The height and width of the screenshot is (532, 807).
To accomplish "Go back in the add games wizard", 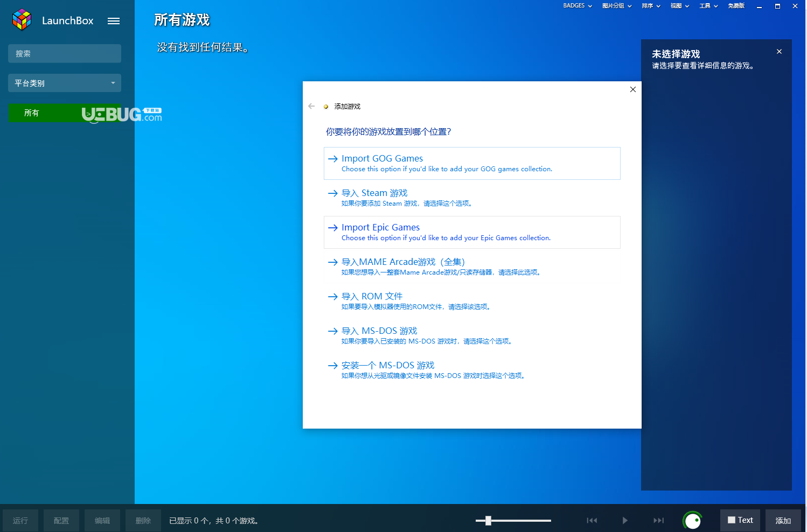I will [311, 106].
